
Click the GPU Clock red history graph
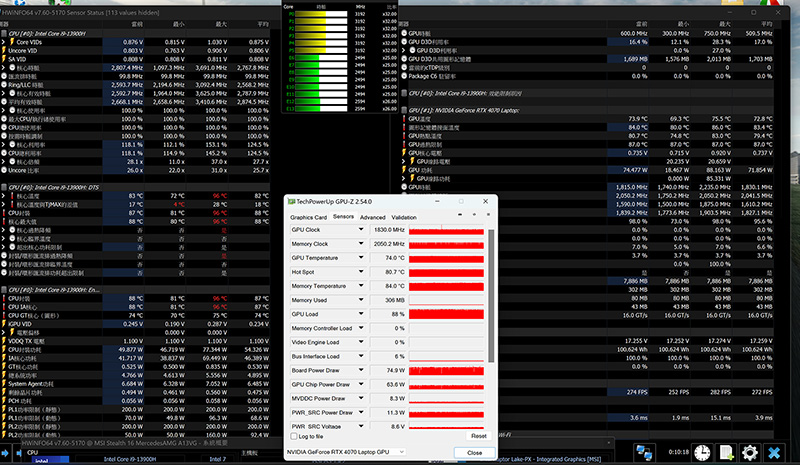[446, 230]
